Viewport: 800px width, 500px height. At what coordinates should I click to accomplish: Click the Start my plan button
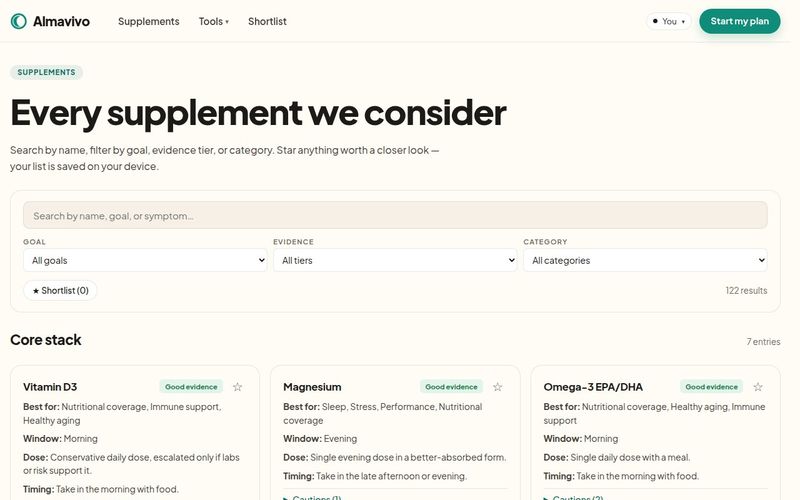point(740,21)
